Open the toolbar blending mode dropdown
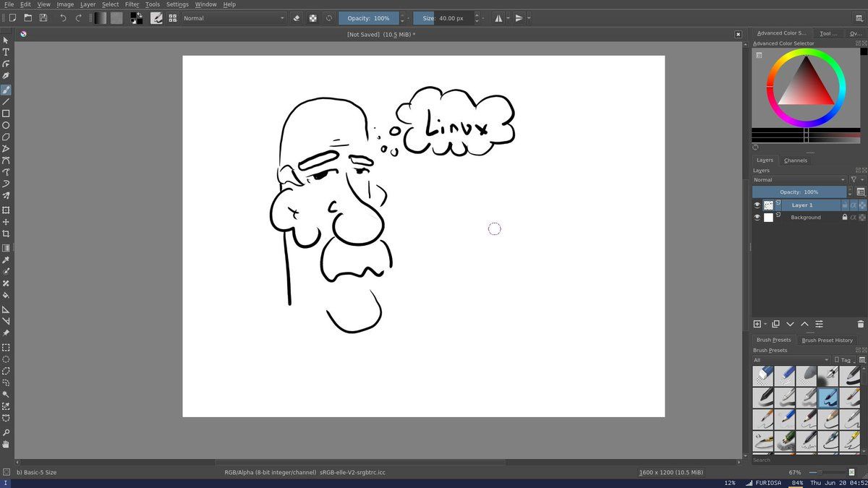 pyautogui.click(x=234, y=18)
